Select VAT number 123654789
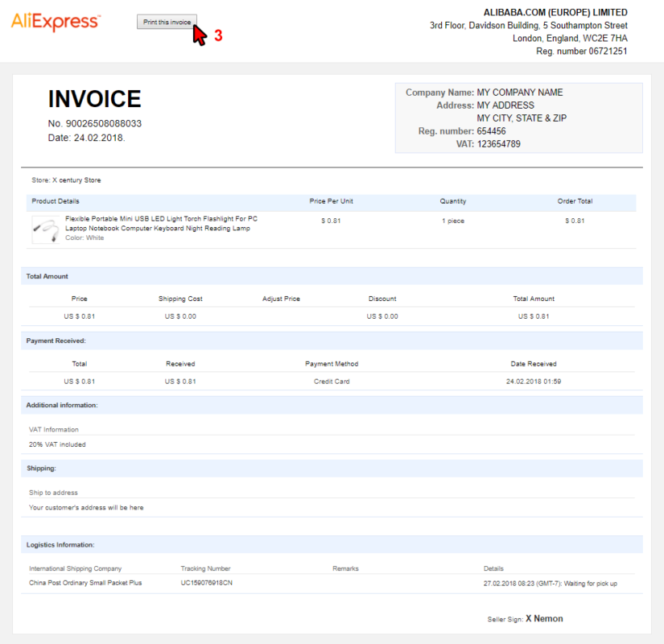 [x=499, y=144]
